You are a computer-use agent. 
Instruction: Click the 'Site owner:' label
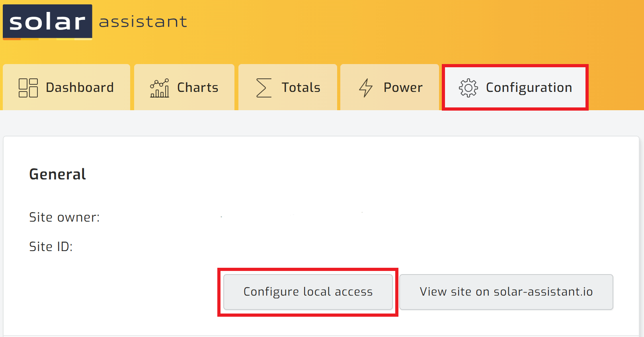pos(64,217)
